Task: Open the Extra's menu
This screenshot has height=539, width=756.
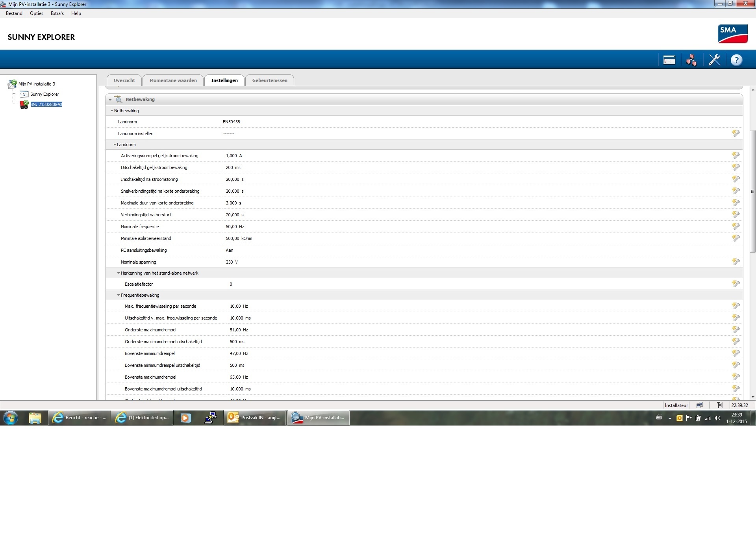Action: click(x=57, y=13)
